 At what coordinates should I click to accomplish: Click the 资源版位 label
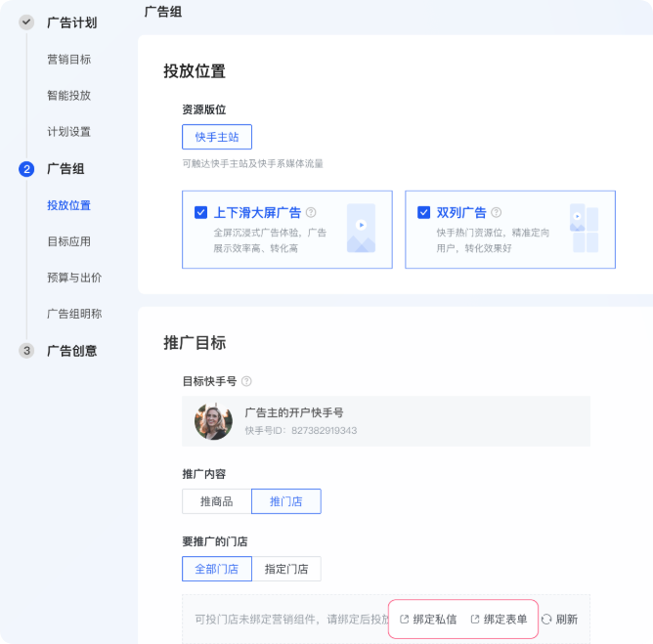pos(204,109)
